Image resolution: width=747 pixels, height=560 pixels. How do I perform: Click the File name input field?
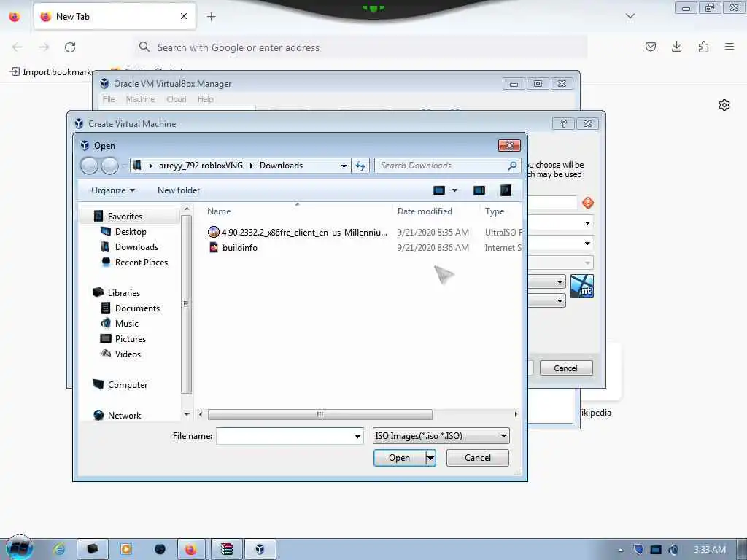tap(285, 436)
